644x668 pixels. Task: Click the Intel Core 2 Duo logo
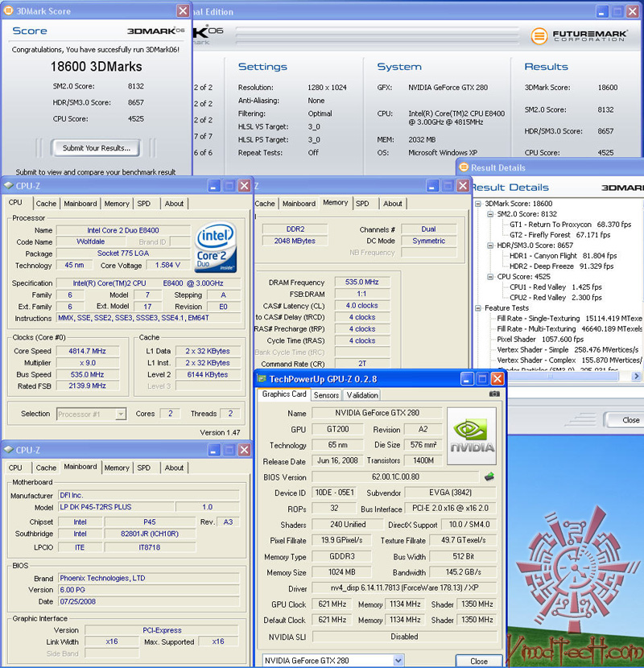click(x=215, y=247)
